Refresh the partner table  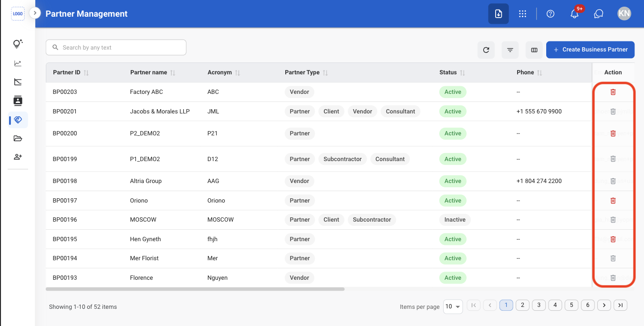click(x=486, y=50)
